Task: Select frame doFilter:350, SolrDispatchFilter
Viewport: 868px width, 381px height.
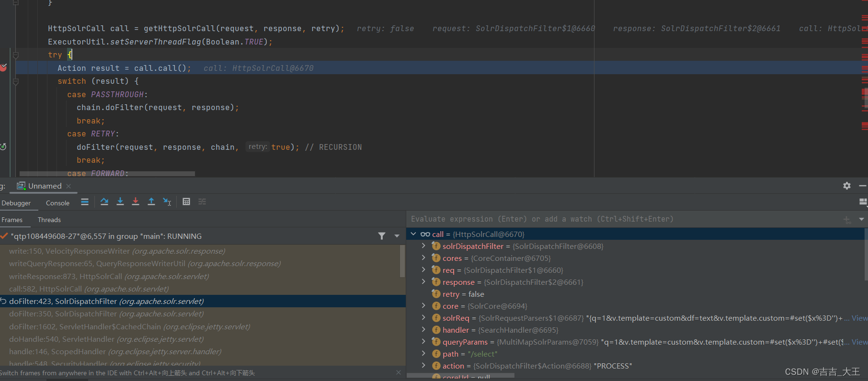Action: point(106,314)
